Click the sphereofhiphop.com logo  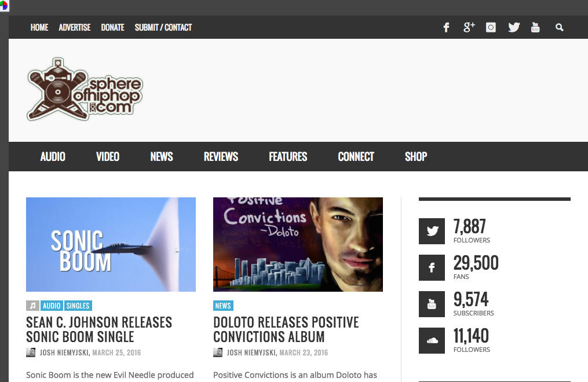click(x=85, y=89)
